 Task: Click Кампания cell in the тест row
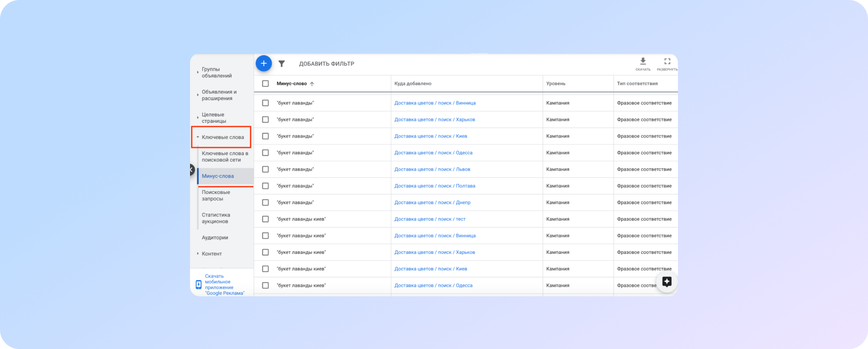tap(558, 219)
